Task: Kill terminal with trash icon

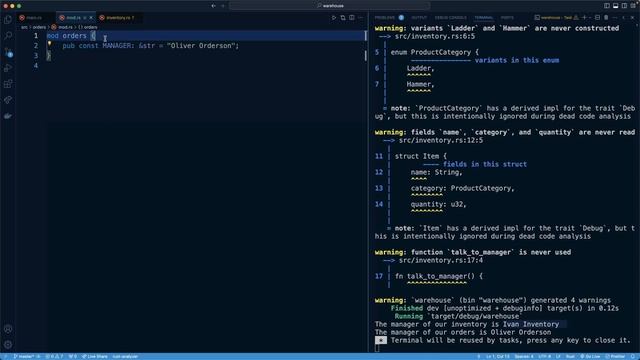Action: tap(606, 18)
